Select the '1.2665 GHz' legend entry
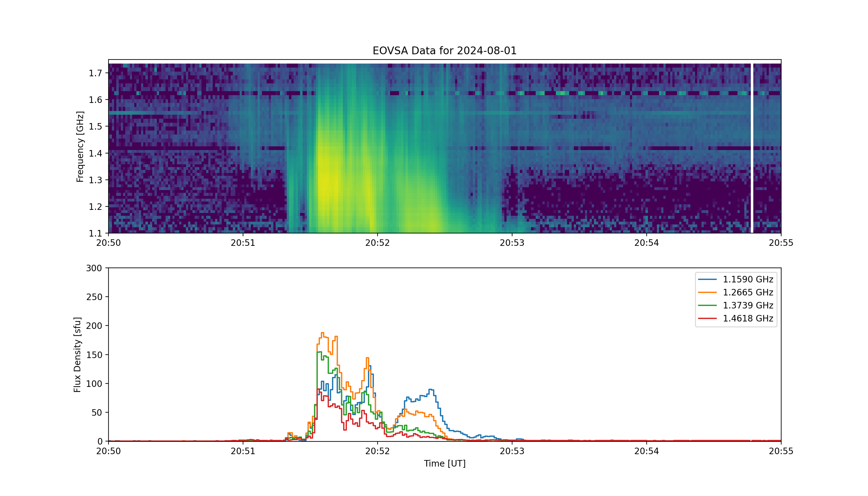This screenshot has height=496, width=868. [x=736, y=292]
